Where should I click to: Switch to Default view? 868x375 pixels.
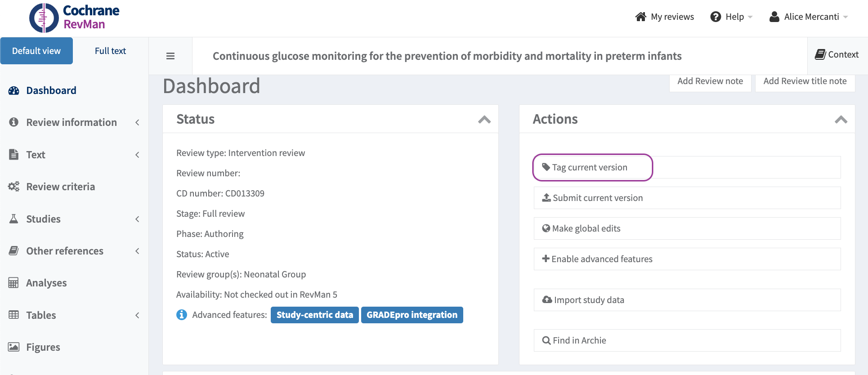(x=36, y=51)
